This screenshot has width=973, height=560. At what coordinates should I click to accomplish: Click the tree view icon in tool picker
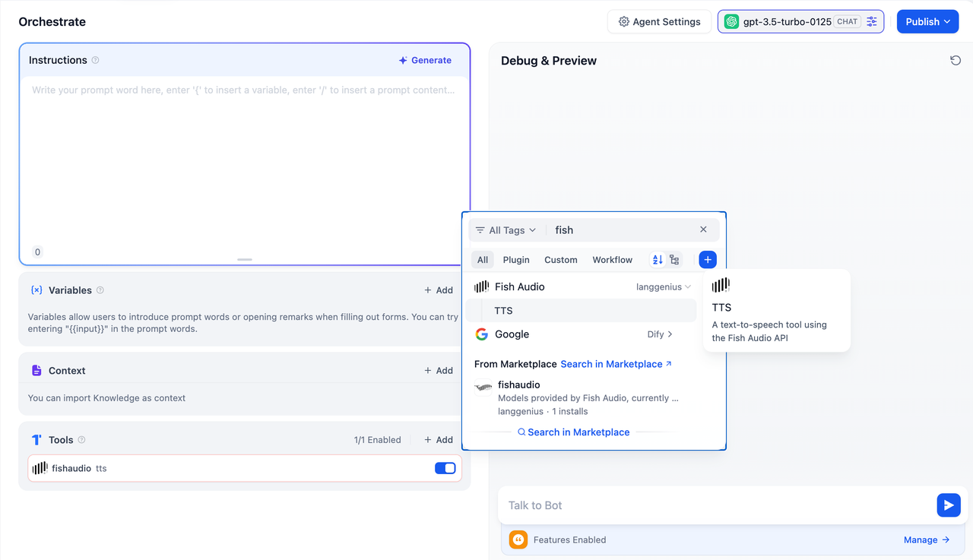(674, 260)
